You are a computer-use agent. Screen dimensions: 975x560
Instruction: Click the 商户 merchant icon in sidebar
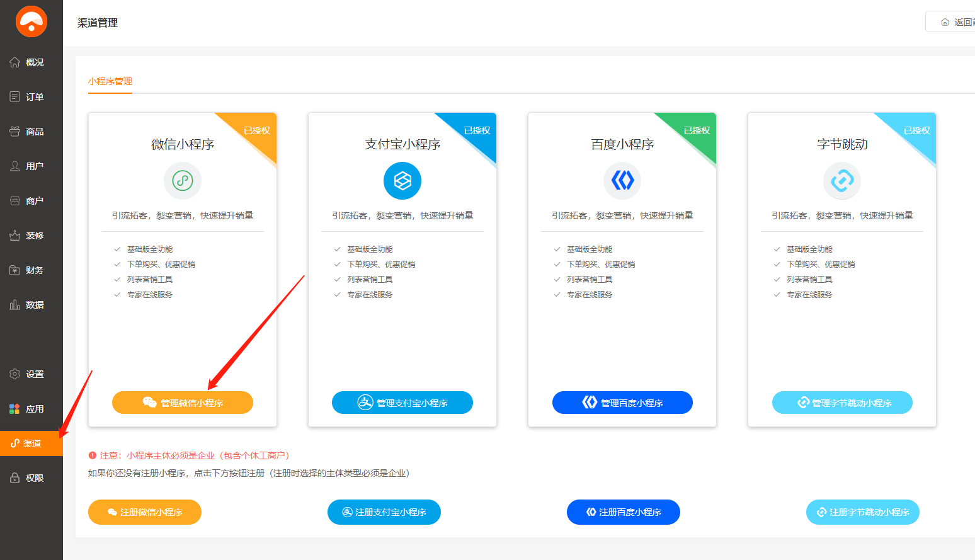click(x=14, y=201)
